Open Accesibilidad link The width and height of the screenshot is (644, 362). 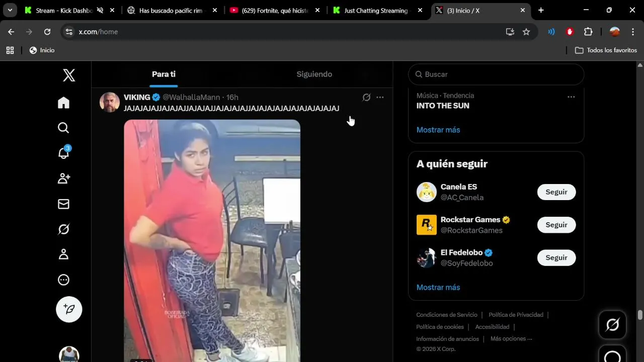pyautogui.click(x=492, y=327)
